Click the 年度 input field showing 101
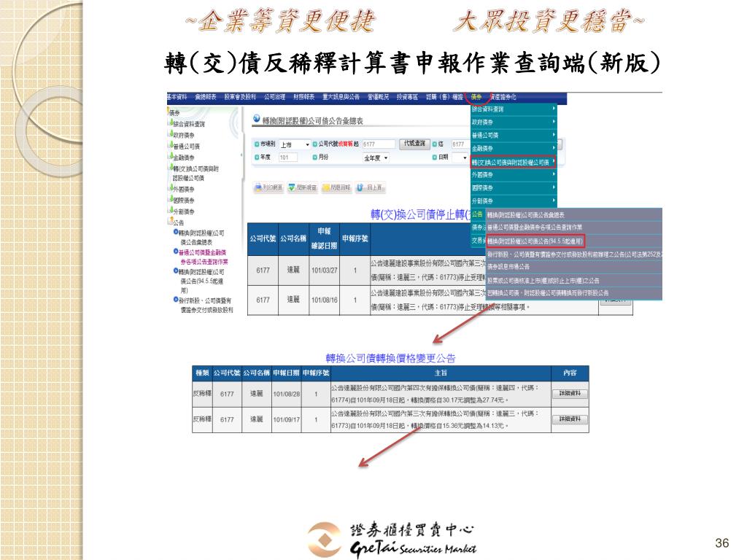The width and height of the screenshot is (747, 560). pos(288,157)
